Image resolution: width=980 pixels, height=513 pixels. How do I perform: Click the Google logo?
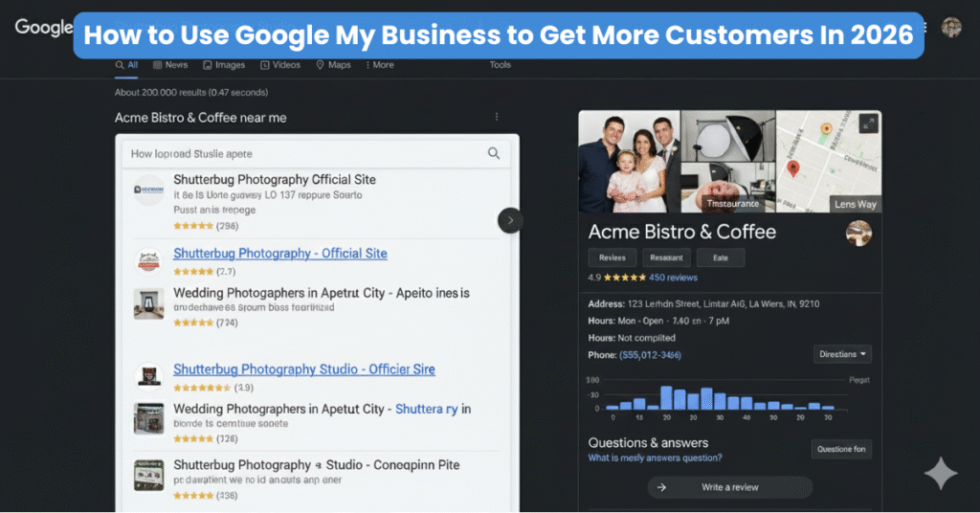44,28
